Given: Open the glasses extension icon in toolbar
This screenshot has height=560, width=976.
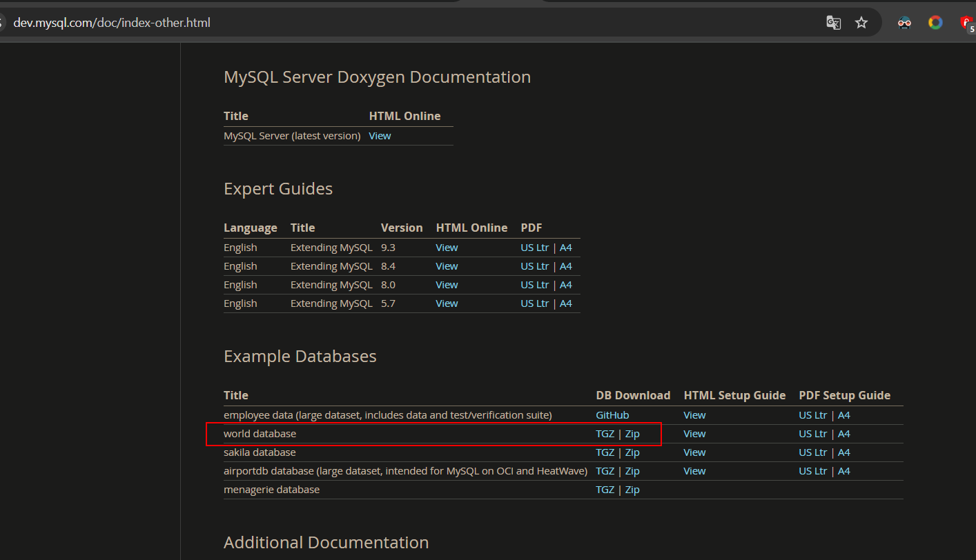Looking at the screenshot, I should click(904, 23).
